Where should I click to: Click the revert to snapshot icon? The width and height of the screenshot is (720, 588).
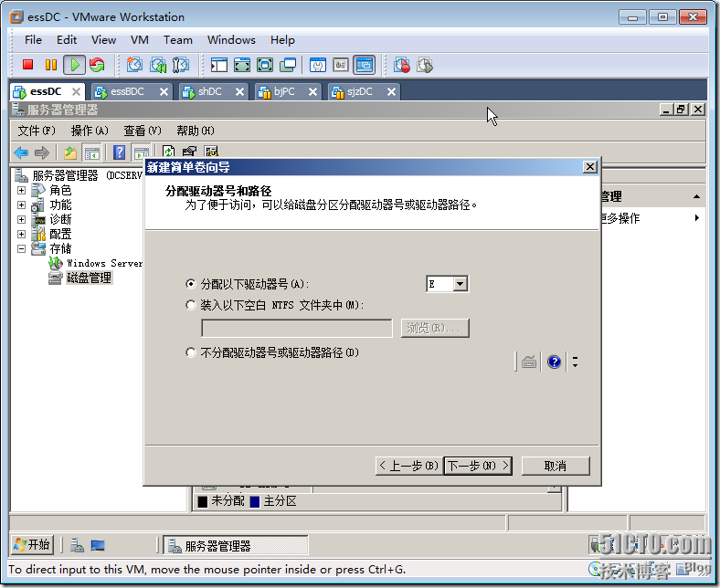pos(158,65)
